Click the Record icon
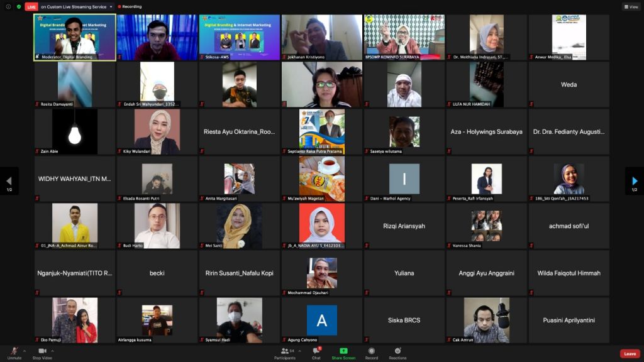Screen dimensions: 644x362 coord(372,352)
